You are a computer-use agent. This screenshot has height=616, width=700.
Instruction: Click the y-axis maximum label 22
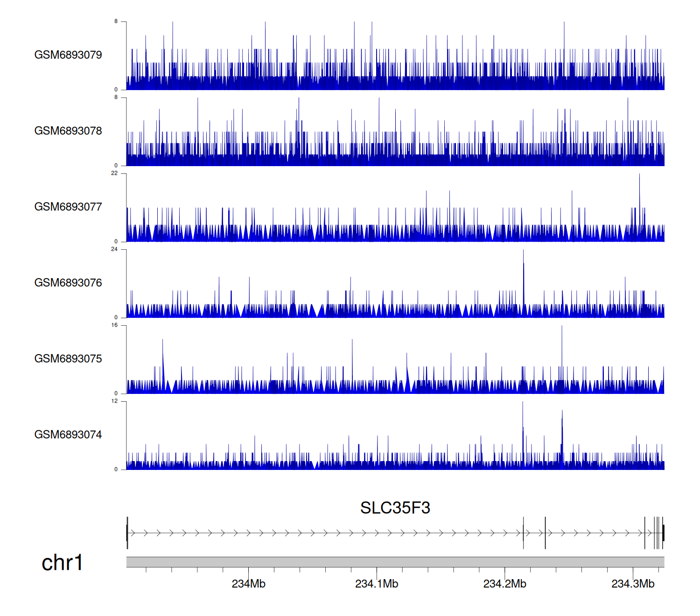click(114, 173)
